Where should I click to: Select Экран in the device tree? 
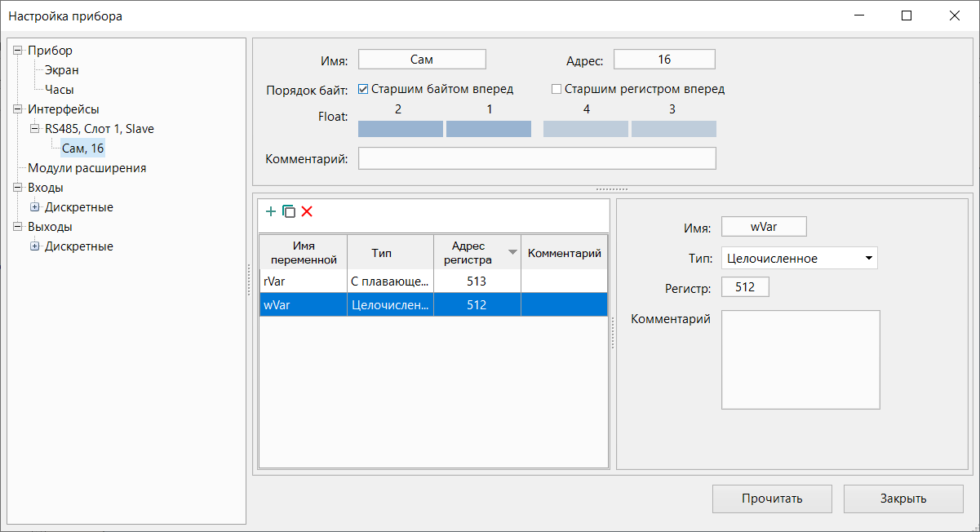coord(62,70)
